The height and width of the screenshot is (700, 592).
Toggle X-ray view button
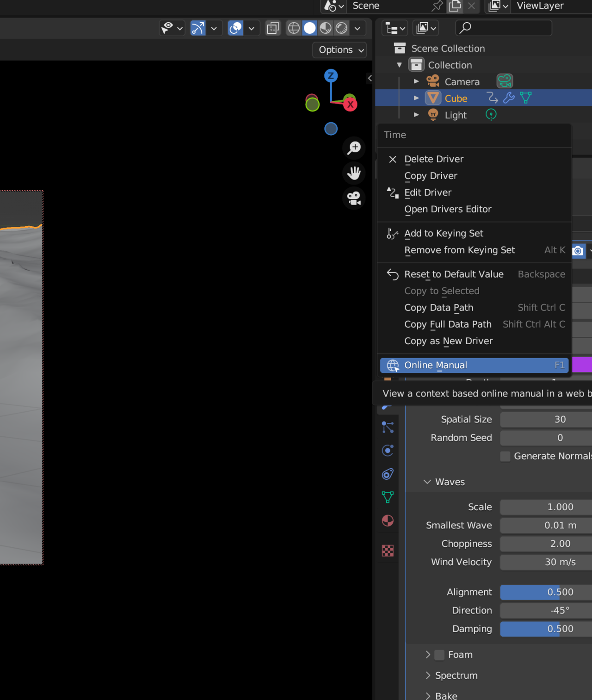click(273, 28)
